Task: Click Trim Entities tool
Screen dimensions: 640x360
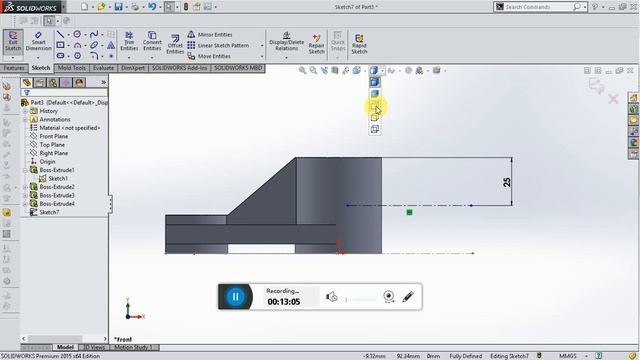Action: click(129, 41)
